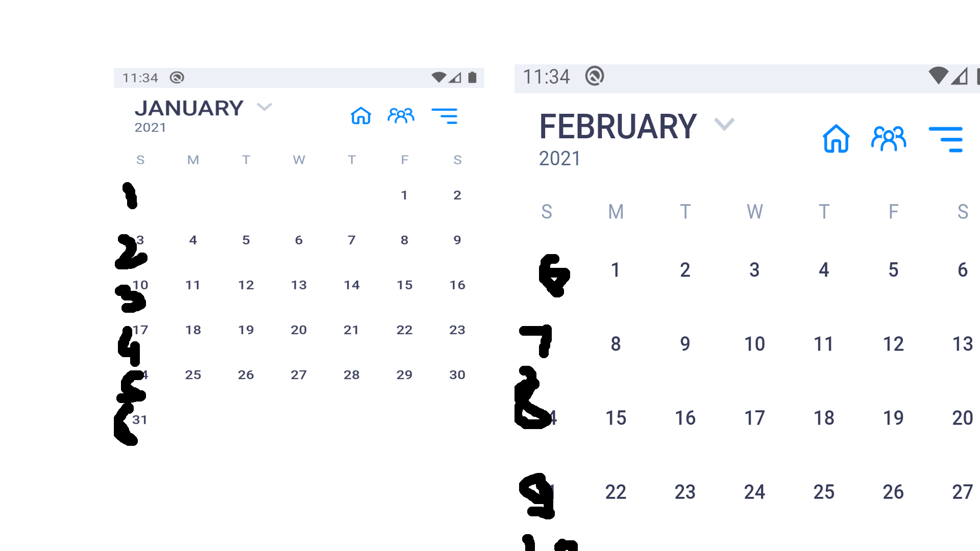
Task: Click the year 2021 under JANUARY
Action: coord(150,128)
